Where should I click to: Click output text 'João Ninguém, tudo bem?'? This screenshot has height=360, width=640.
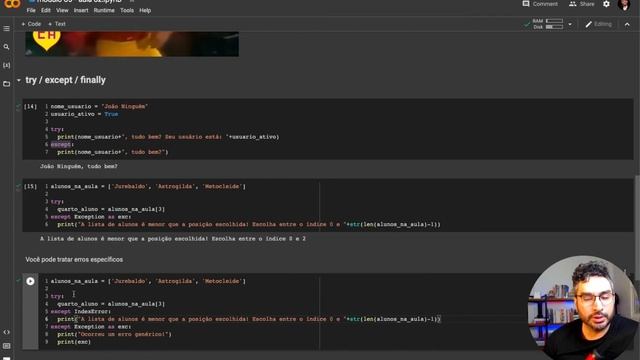tap(79, 167)
